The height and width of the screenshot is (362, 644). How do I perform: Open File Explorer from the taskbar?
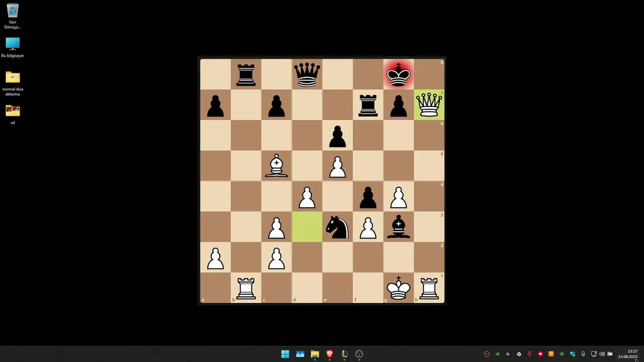(314, 354)
